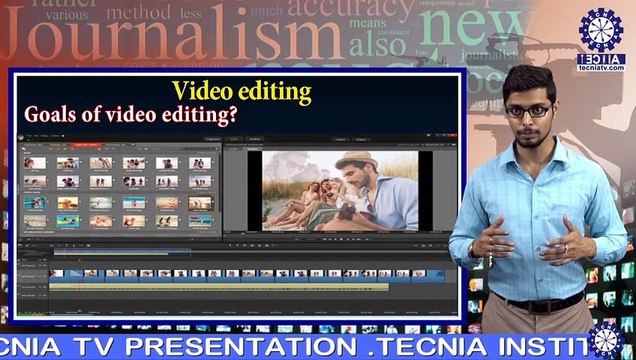
Task: Click the audio track header
Action: (33, 287)
